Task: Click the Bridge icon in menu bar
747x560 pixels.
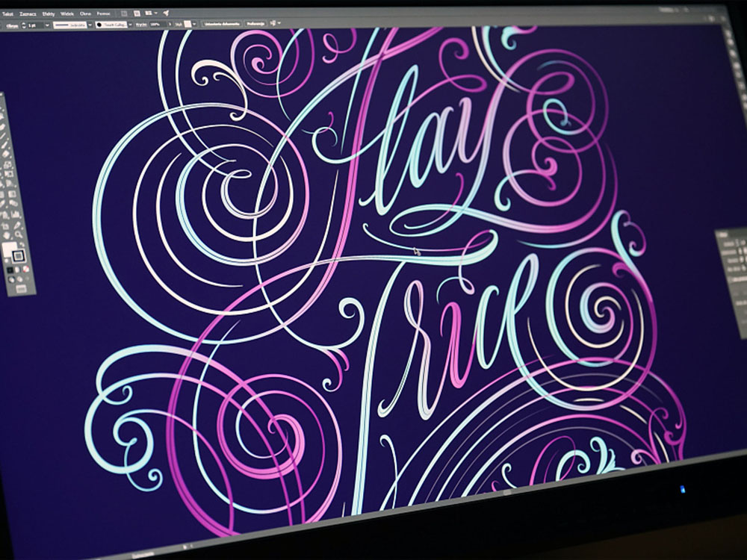Action: coord(124,13)
